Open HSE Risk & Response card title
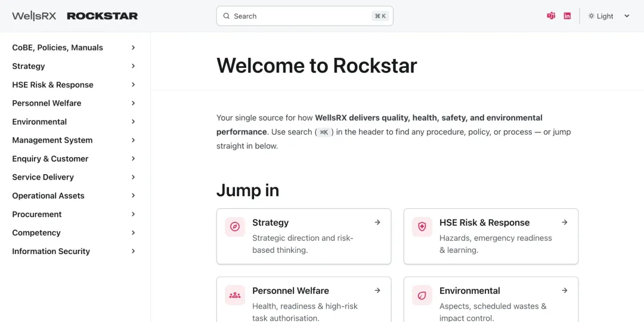Viewport: 644px width, 322px height. (x=484, y=222)
